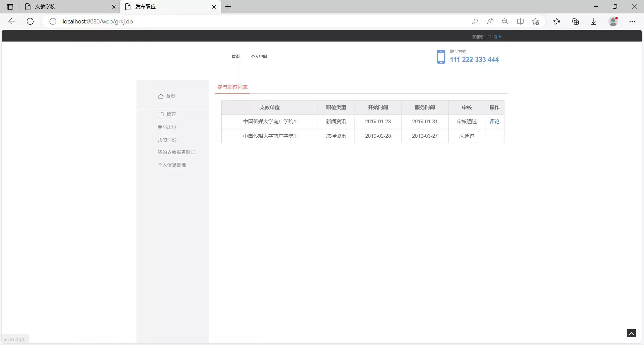Viewport: 644px width, 345px height.
Task: Click the 111 222 333 444 phone number
Action: pyautogui.click(x=474, y=60)
